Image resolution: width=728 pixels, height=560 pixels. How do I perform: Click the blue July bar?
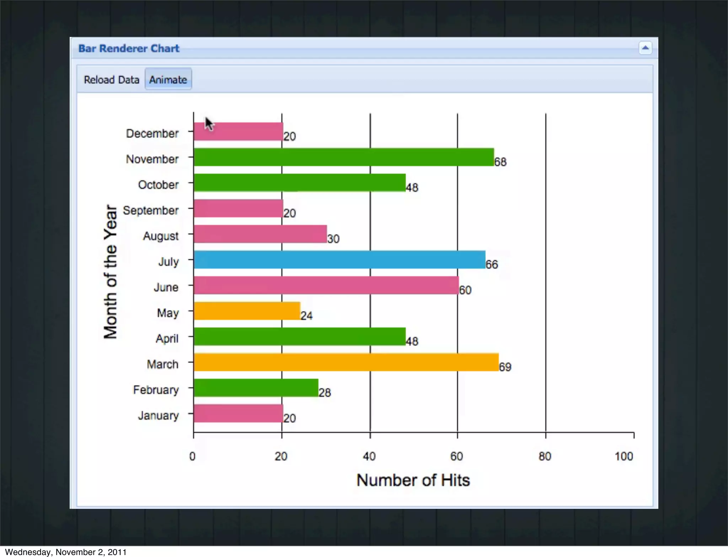point(339,260)
